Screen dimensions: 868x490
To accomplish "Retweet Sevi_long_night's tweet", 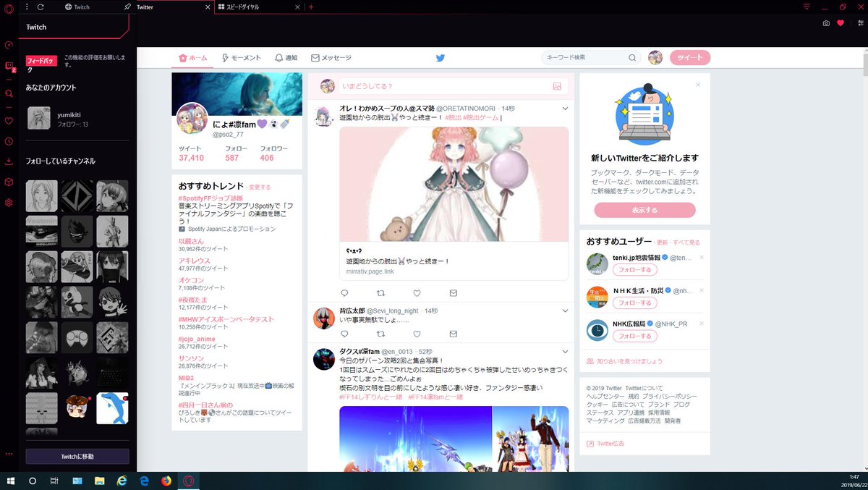I will tap(381, 334).
